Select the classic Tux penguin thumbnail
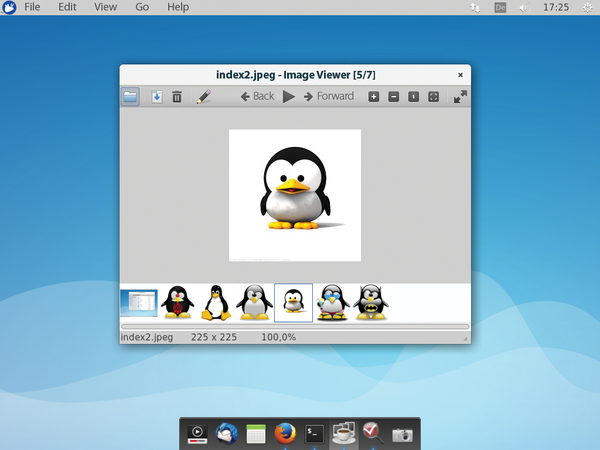This screenshot has width=600, height=450. point(216,302)
